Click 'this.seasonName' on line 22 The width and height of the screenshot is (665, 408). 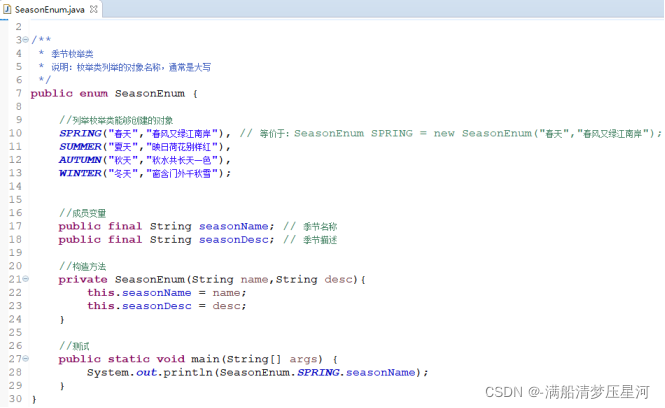click(139, 293)
